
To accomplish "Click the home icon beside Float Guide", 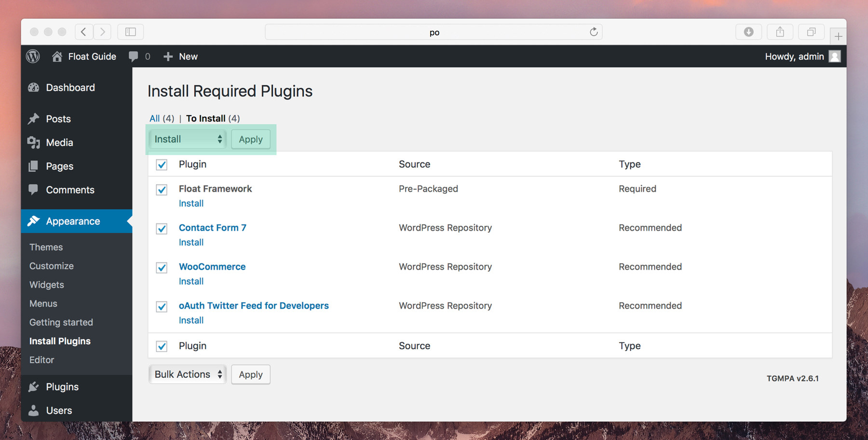I will point(57,56).
